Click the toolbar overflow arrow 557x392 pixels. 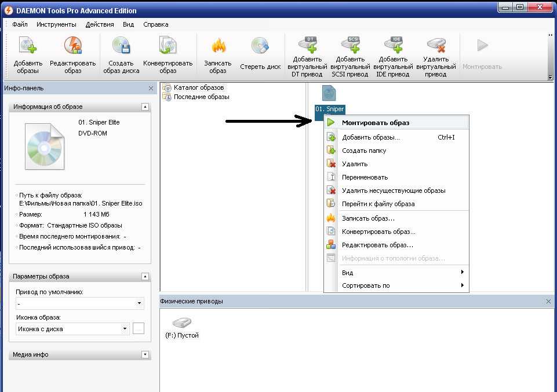coord(550,76)
